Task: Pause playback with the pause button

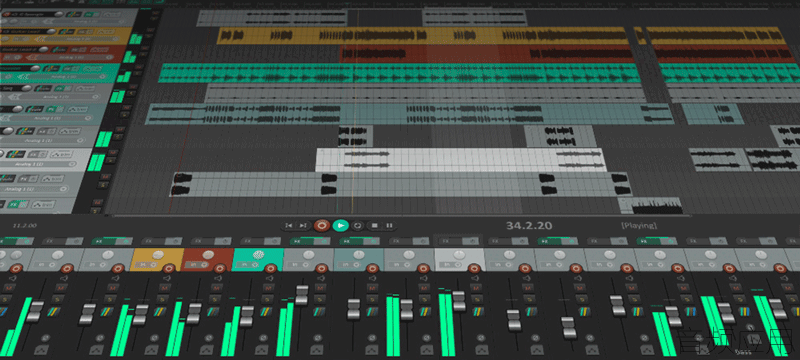Action: click(x=389, y=225)
